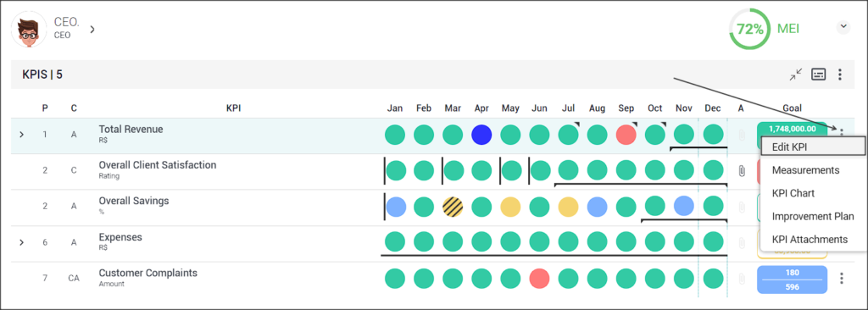Click the 72% MEI progress ring
This screenshot has width=868, height=310.
(749, 29)
